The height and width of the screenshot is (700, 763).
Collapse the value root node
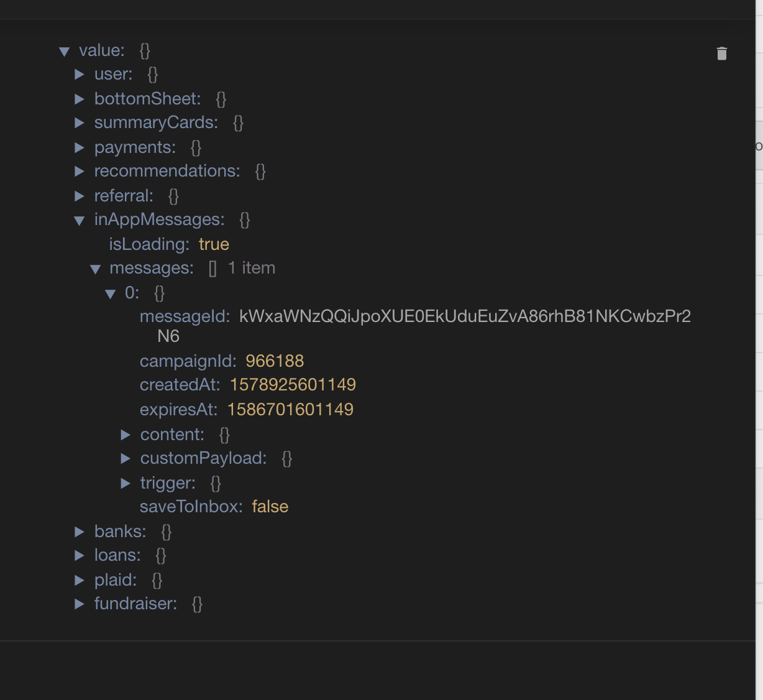(64, 52)
